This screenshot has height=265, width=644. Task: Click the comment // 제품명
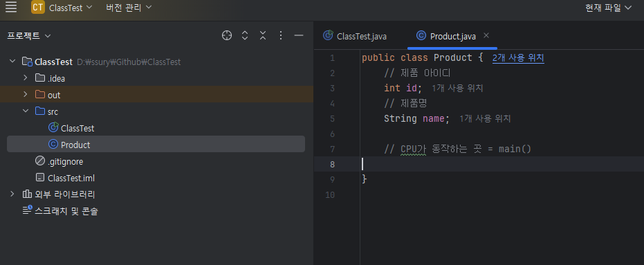pos(406,104)
